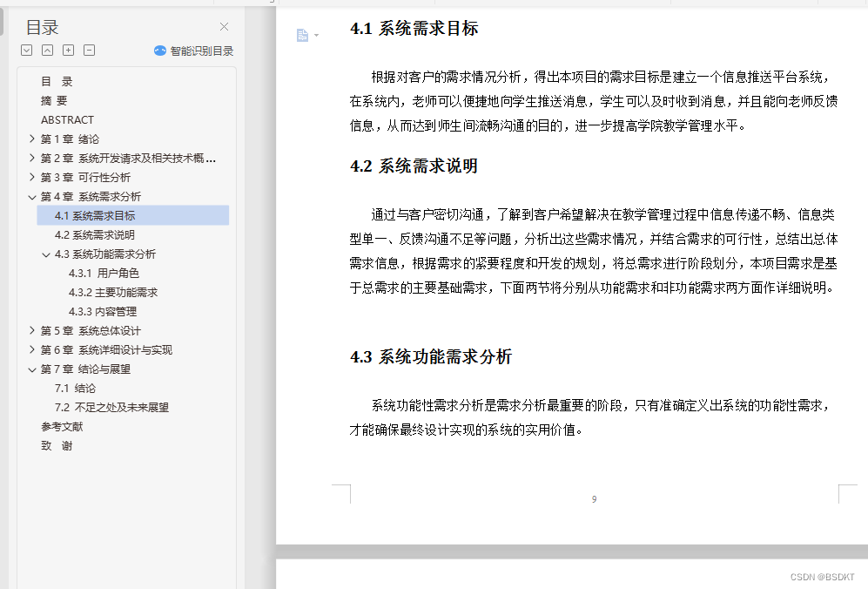Close the 目录 navigation pane
The width and height of the screenshot is (868, 589).
click(225, 27)
